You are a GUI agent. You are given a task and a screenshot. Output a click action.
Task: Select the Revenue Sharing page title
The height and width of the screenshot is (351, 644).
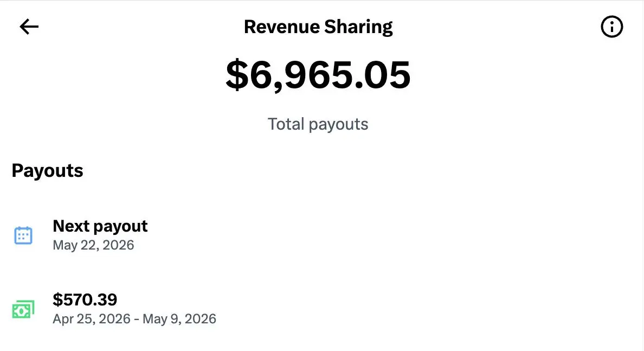click(x=318, y=27)
